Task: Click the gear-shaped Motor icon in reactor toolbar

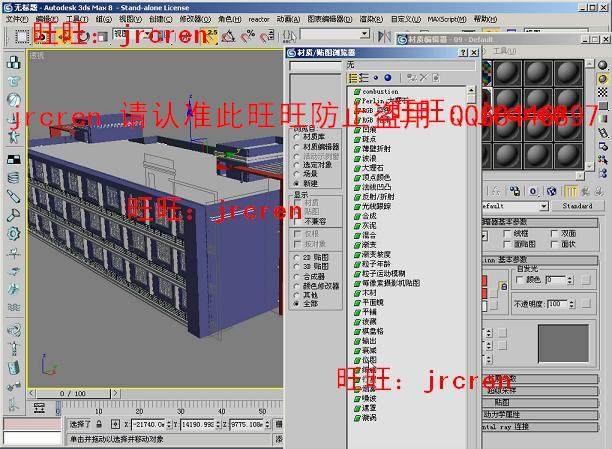Action: pos(14,234)
